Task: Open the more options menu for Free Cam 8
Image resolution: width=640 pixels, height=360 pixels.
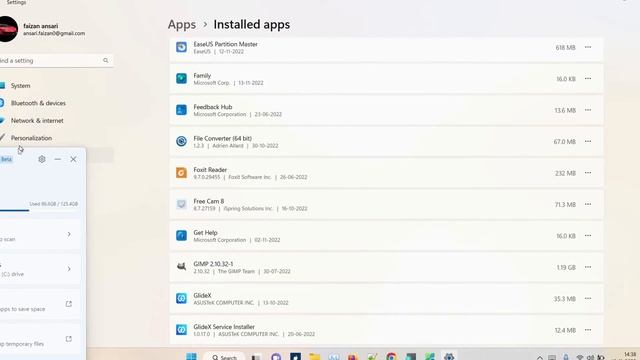Action: pos(588,204)
